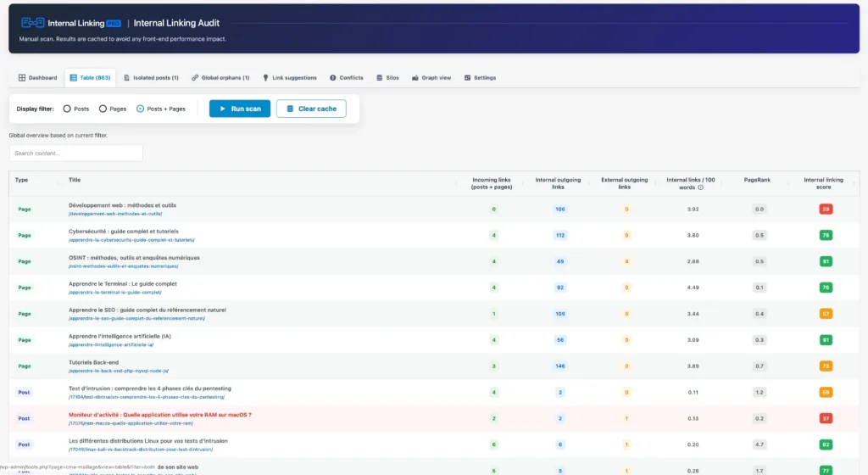Click info icon beside Internal links / 100 words
Image resolution: width=868 pixels, height=475 pixels.
[x=701, y=187]
